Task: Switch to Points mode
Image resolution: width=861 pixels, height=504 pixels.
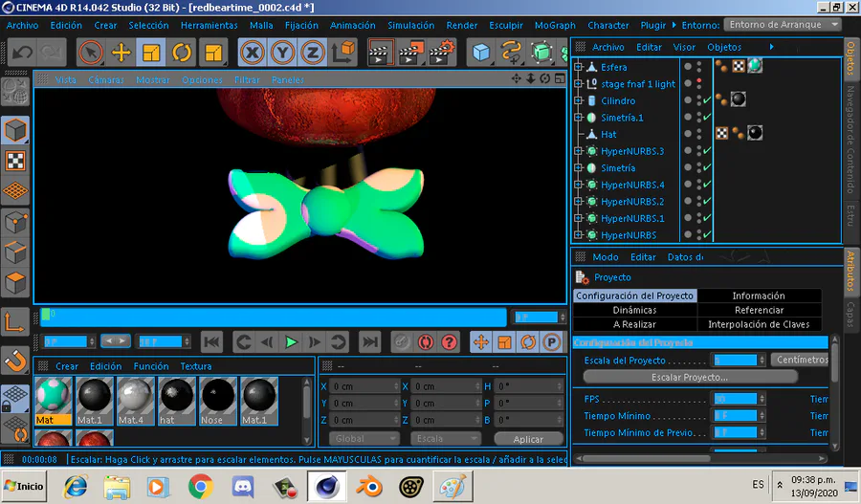Action: [15, 222]
